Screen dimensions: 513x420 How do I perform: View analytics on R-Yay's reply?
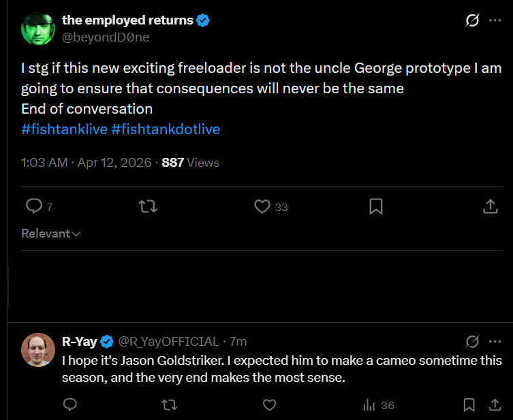coord(378,405)
